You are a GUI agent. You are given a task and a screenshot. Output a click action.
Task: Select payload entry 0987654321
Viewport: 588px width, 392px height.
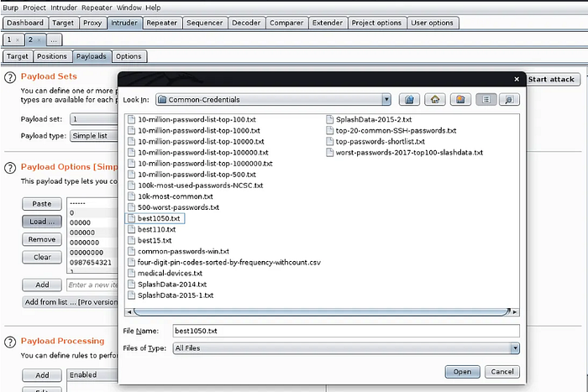pos(91,263)
